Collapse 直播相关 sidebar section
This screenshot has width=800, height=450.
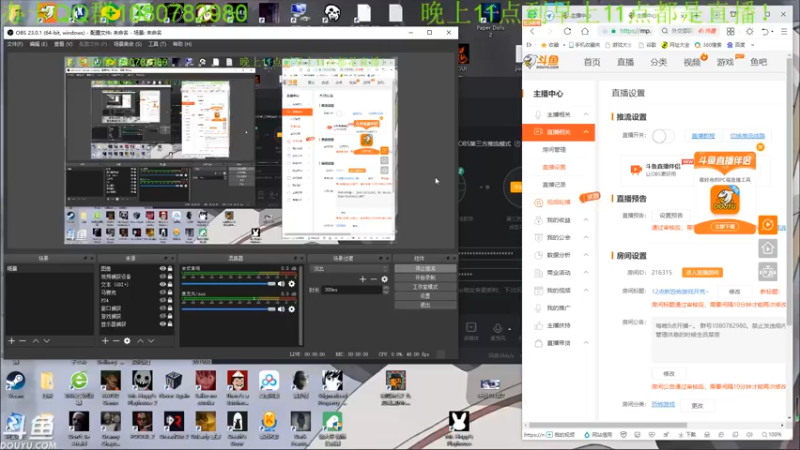coord(586,132)
